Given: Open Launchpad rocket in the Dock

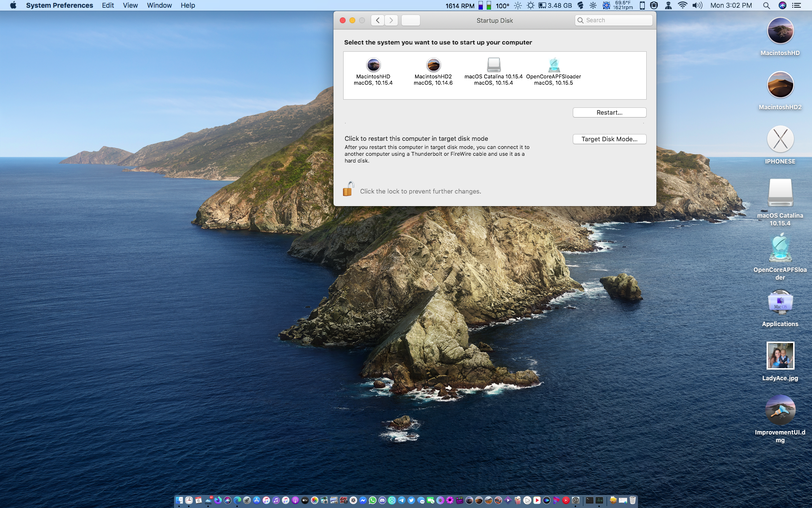Looking at the screenshot, I should 247,500.
